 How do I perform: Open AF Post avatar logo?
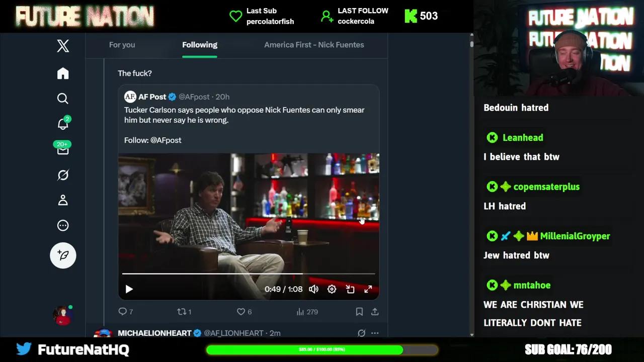tap(130, 97)
